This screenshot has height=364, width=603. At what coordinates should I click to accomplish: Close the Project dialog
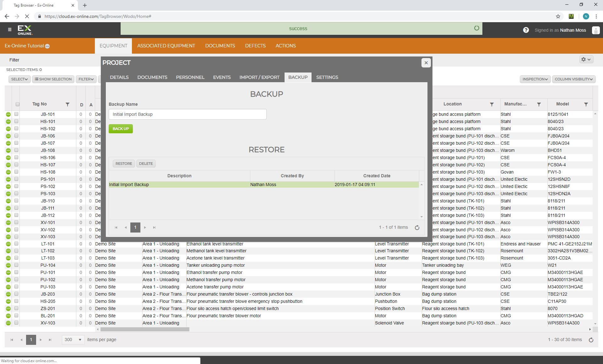[426, 63]
